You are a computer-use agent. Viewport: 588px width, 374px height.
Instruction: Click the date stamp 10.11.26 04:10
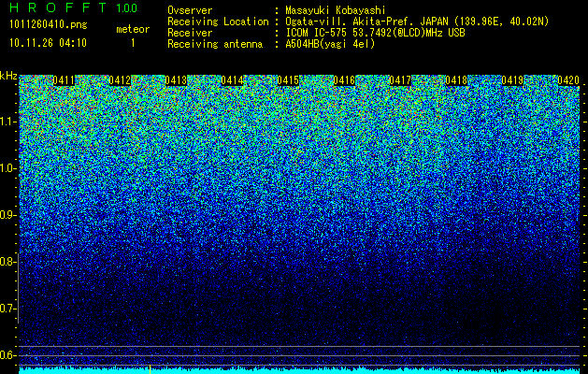pyautogui.click(x=48, y=43)
